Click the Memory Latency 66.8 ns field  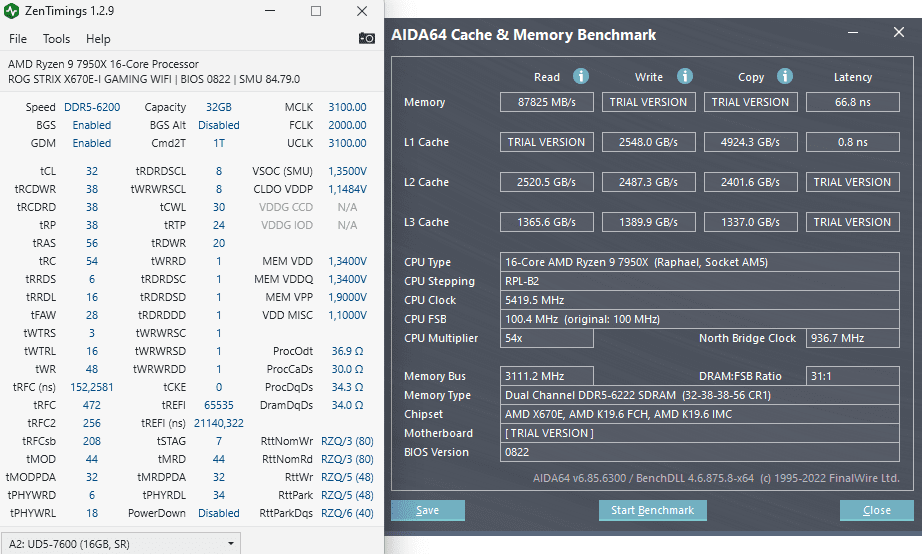[x=853, y=102]
